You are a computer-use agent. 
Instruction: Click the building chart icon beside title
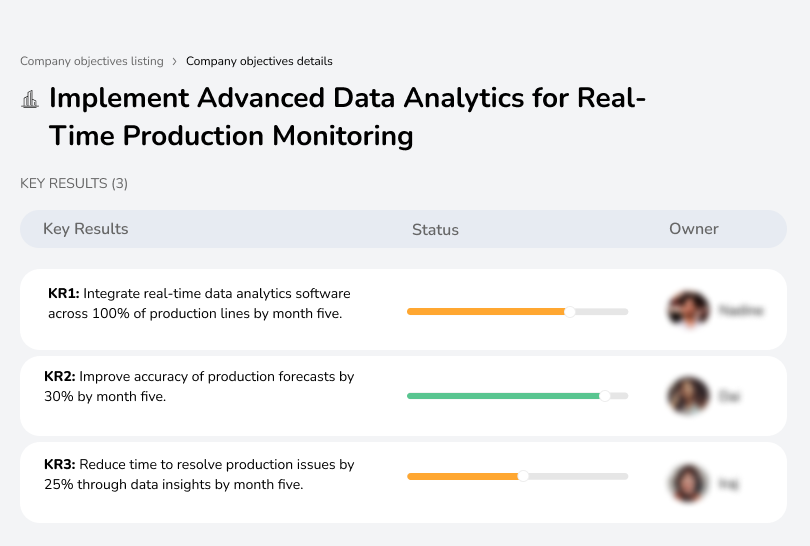click(30, 99)
